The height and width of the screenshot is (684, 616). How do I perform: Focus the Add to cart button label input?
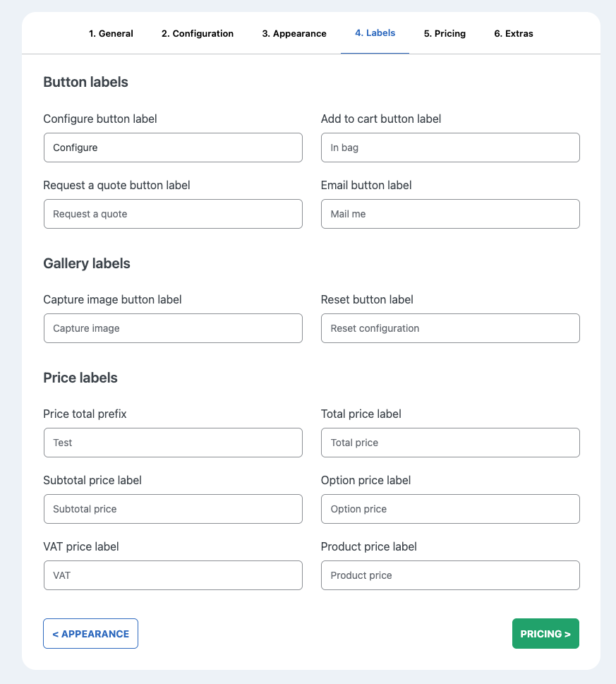point(450,148)
